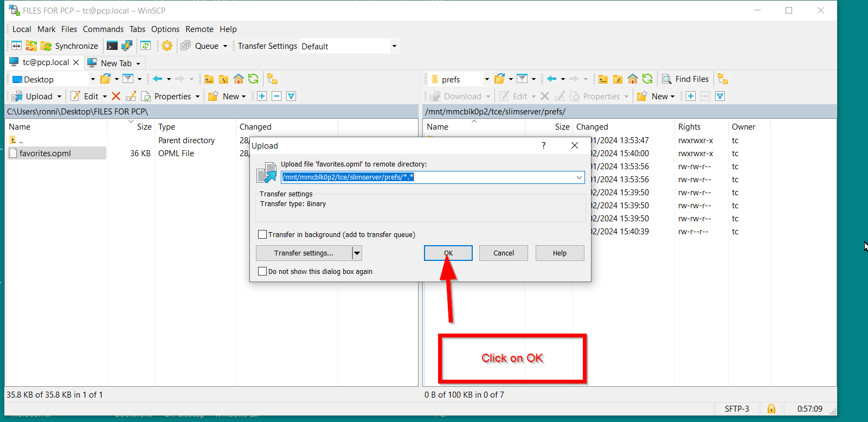Viewport: 868px width, 422px height.
Task: Check Do not show this dialog box again
Action: [262, 271]
